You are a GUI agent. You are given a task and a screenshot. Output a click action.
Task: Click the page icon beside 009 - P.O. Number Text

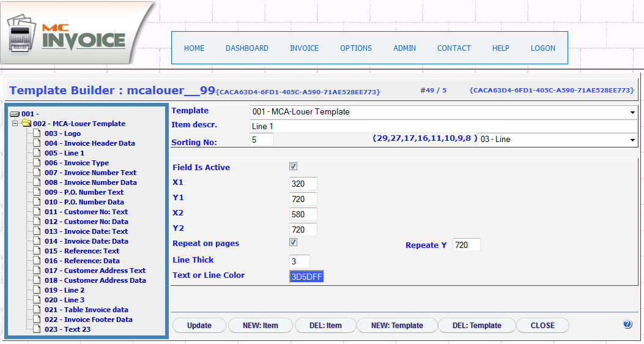point(37,192)
